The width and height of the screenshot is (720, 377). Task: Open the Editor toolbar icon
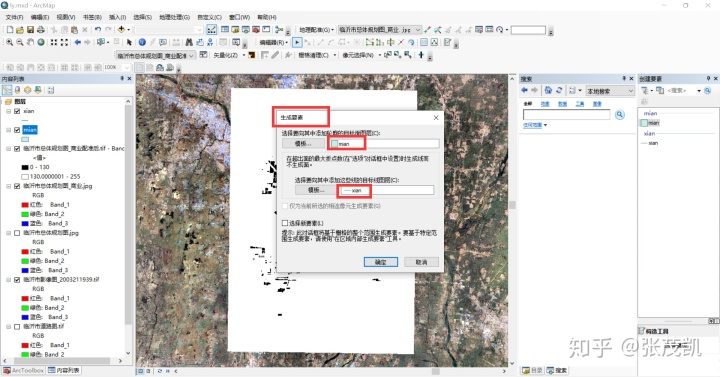pos(212,30)
